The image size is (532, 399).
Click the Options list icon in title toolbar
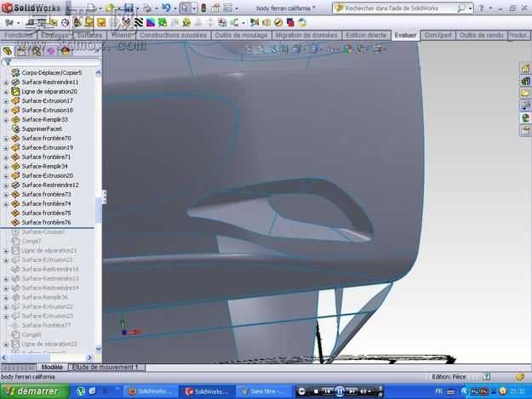point(228,8)
